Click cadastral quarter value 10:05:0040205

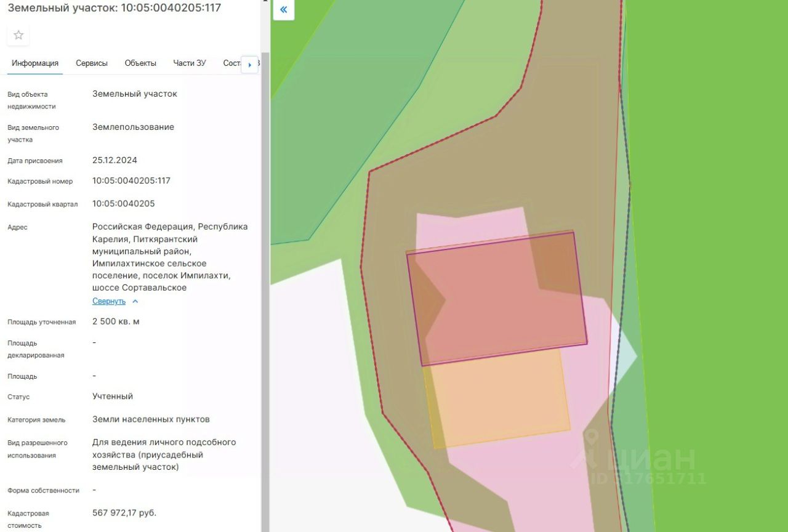tap(124, 204)
